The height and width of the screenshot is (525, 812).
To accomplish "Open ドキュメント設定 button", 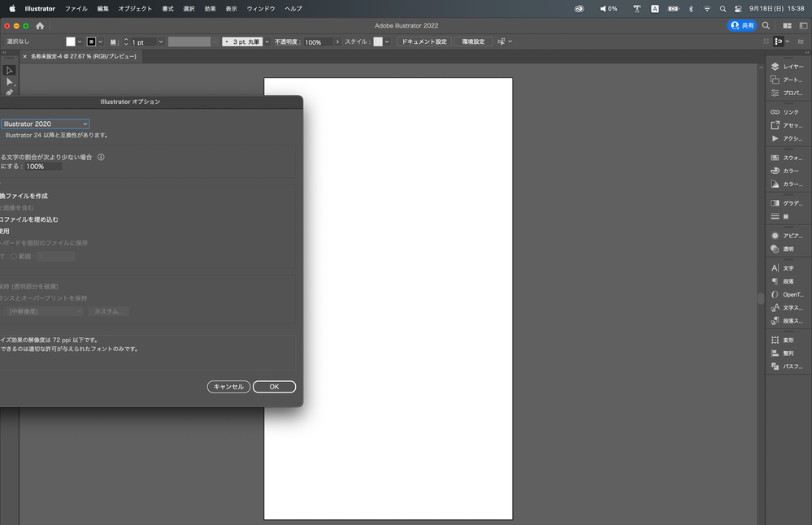I will click(x=424, y=41).
